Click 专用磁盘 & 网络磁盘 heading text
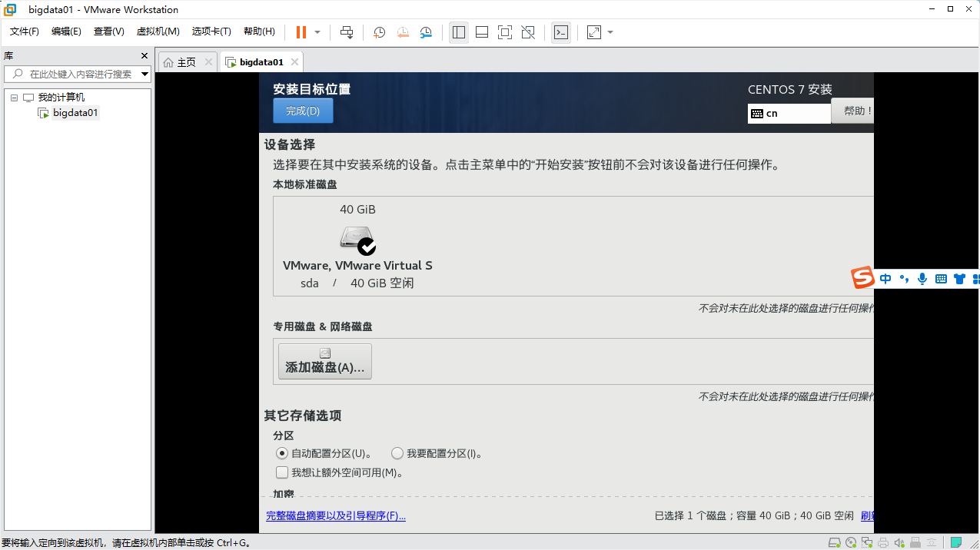Screen dimensions: 980x550 coord(323,326)
